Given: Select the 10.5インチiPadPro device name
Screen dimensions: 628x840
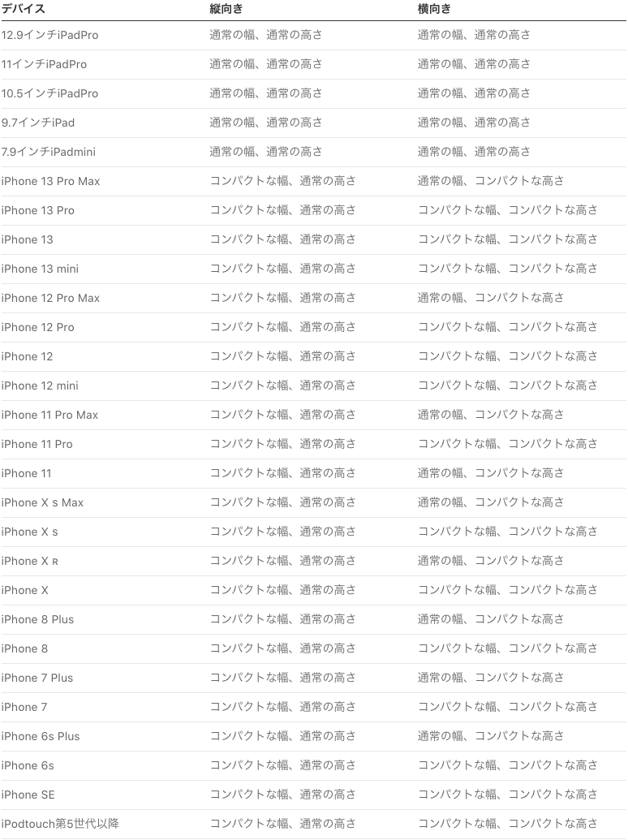Looking at the screenshot, I should pos(49,94).
